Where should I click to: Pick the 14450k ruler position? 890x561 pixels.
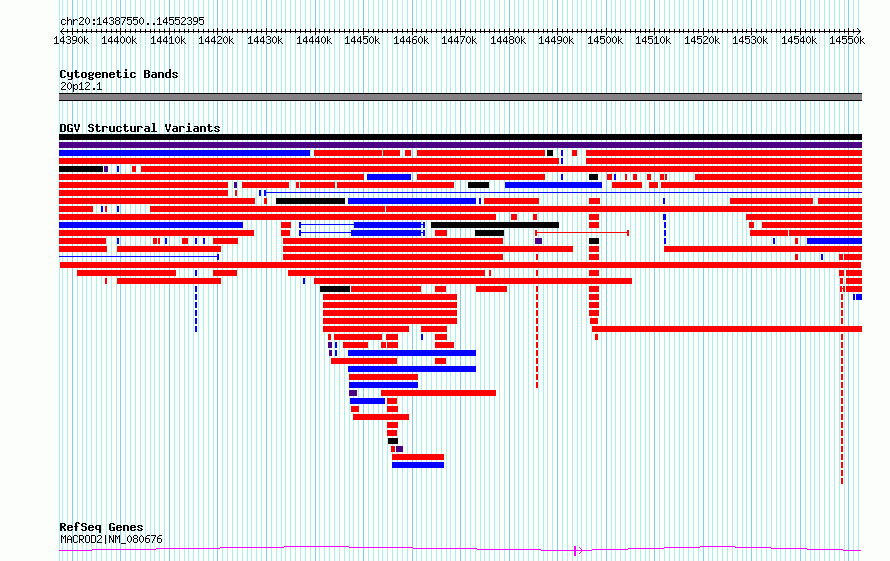(362, 40)
